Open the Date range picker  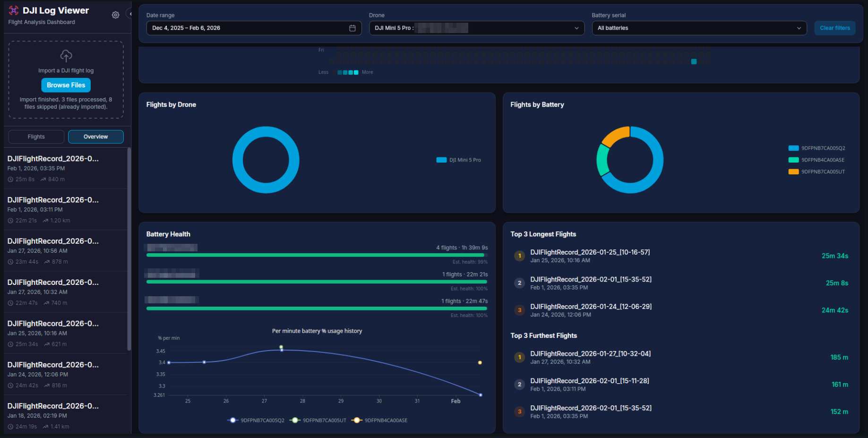(x=254, y=28)
